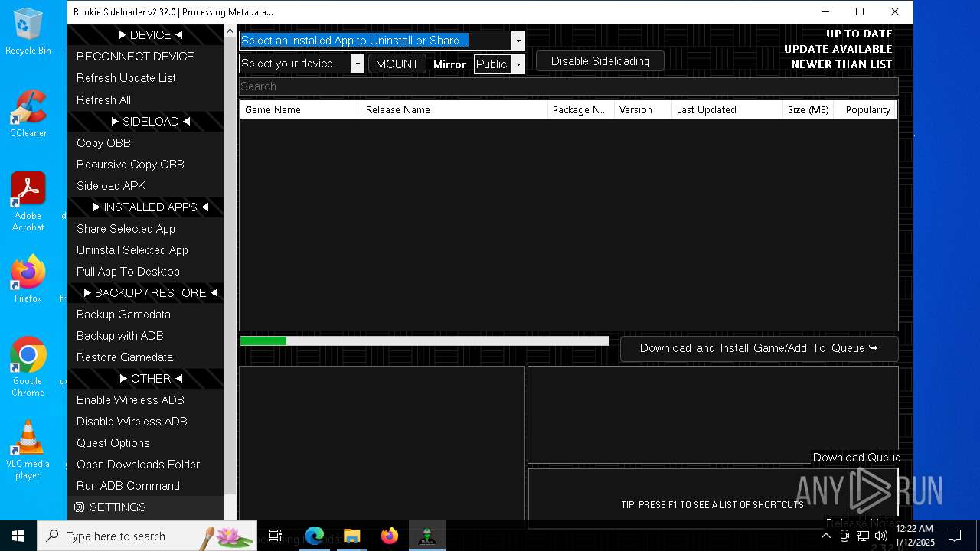Click the MOUNT button

click(x=397, y=64)
